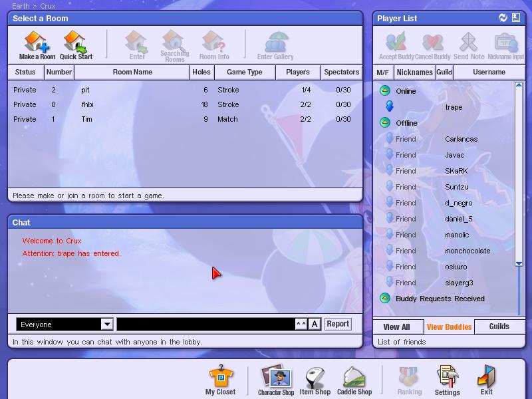Sort rooms by Number column
This screenshot has height=399, width=532.
pyautogui.click(x=59, y=72)
